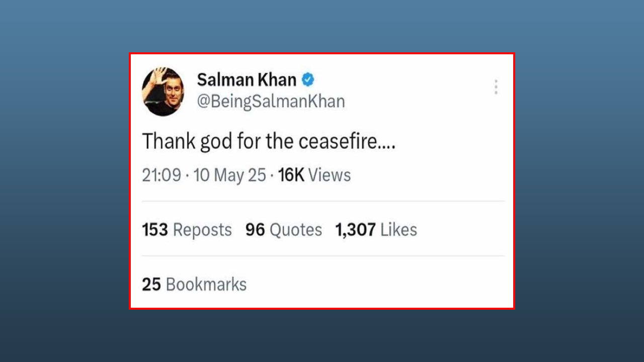This screenshot has height=362, width=644.
Task: Open the three-dot more options menu
Action: coord(496,87)
